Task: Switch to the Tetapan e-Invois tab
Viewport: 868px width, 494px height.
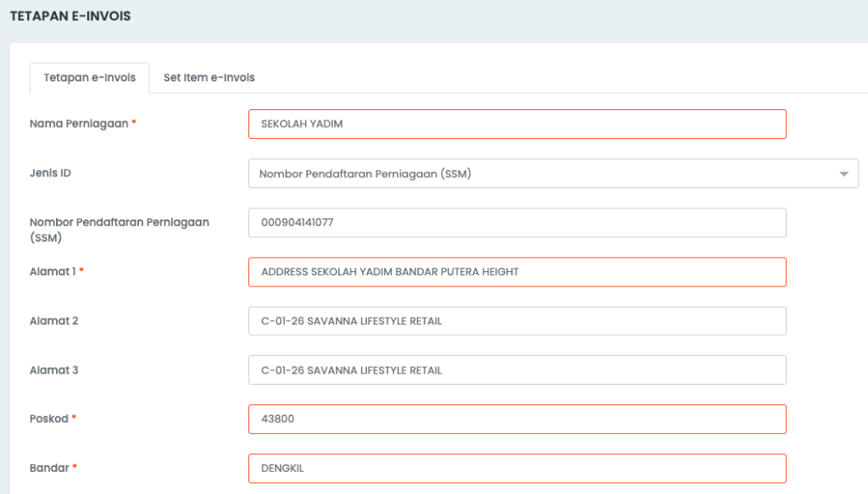Action: 90,77
